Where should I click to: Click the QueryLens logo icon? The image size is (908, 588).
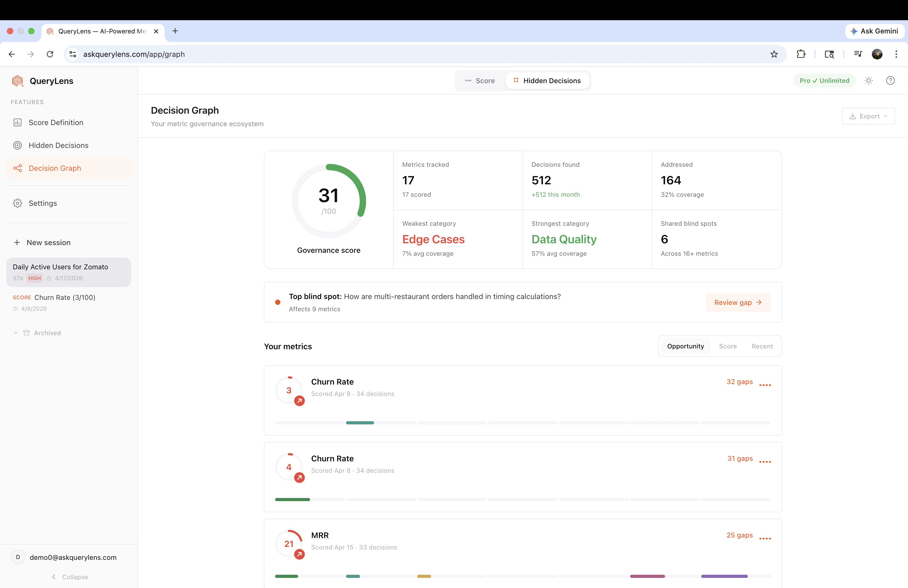tap(18, 81)
